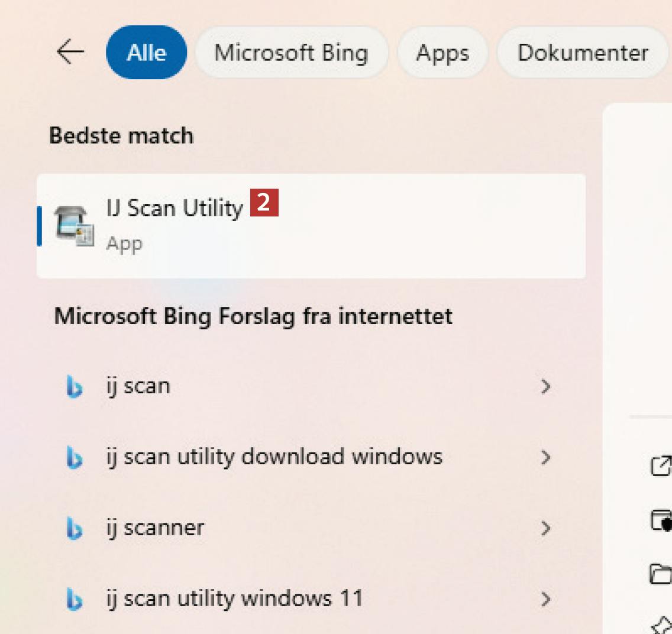Expand chevron for "ij scan utility download windows"
The image size is (672, 634).
[545, 458]
